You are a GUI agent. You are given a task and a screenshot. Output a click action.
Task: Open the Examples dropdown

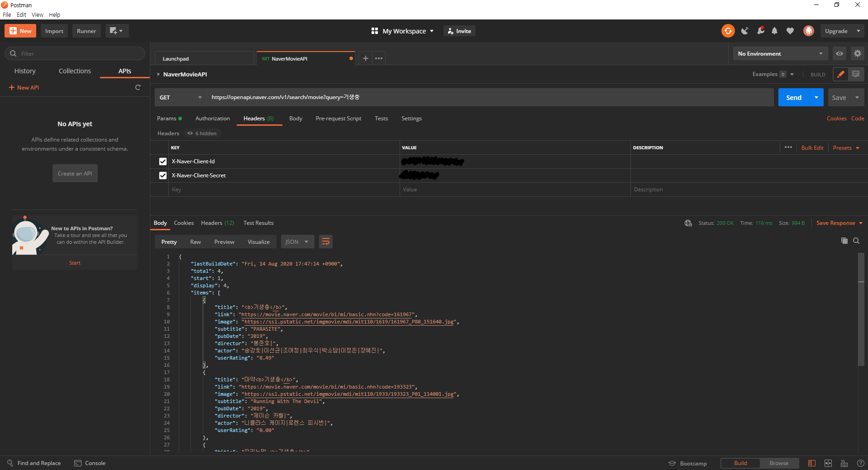(x=773, y=74)
